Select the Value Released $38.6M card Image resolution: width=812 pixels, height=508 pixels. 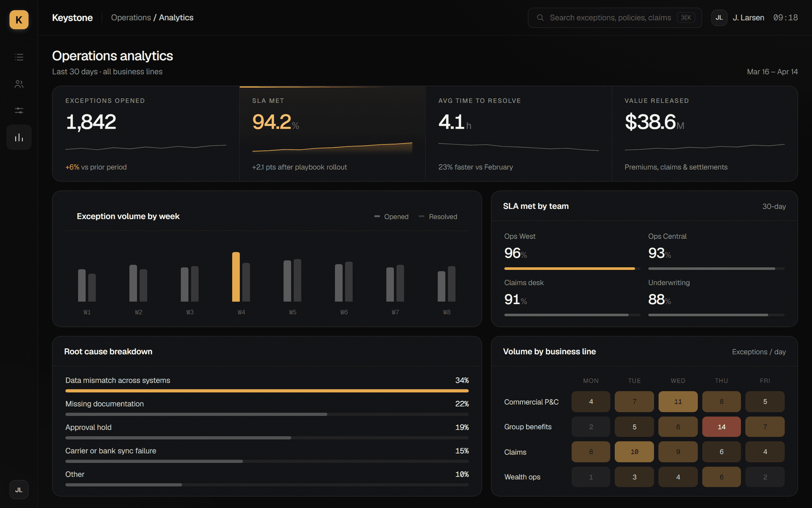tap(704, 134)
